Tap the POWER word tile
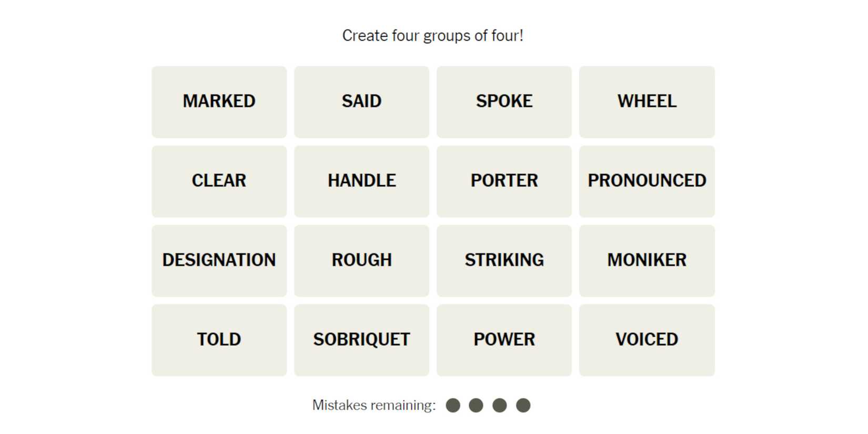The height and width of the screenshot is (434, 868). pos(504,340)
